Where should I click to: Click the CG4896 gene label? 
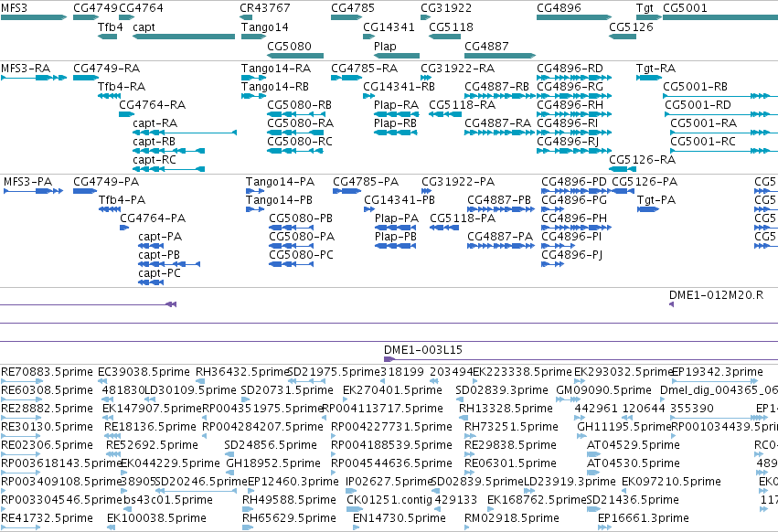point(559,8)
